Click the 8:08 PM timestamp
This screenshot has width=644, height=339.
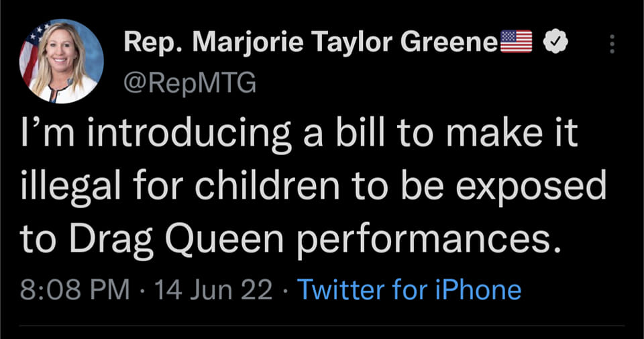click(x=75, y=289)
